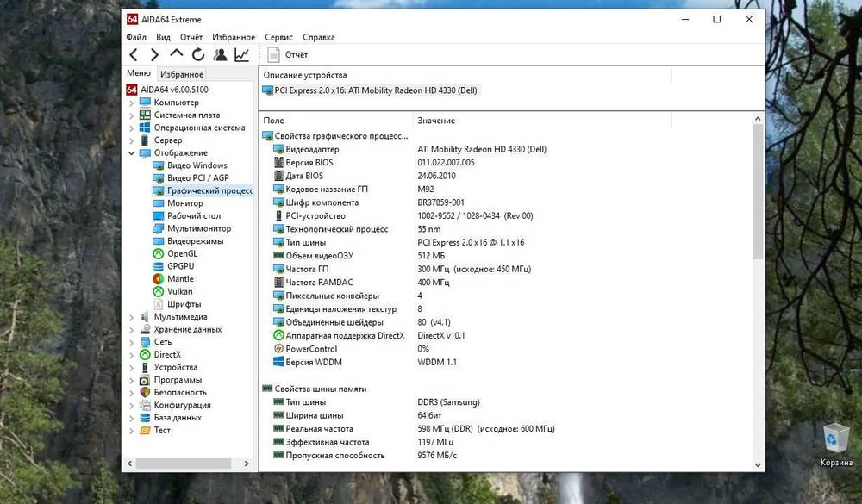Image resolution: width=862 pixels, height=504 pixels.
Task: Open the Сервис menu
Action: point(278,37)
